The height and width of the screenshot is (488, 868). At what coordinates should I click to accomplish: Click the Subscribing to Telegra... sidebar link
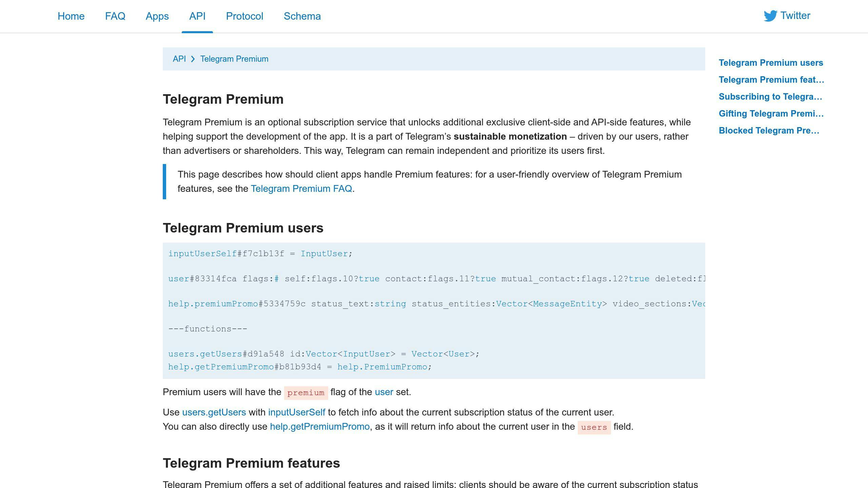pos(770,96)
